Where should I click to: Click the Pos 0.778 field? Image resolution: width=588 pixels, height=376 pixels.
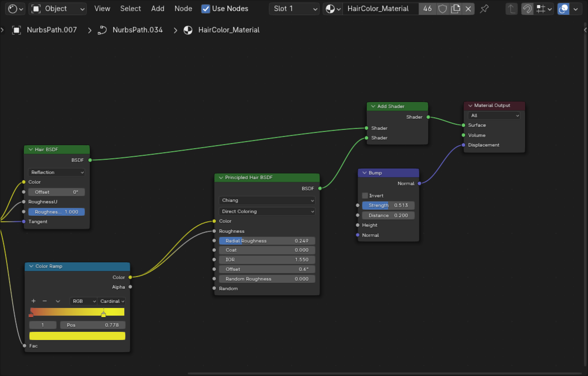(93, 325)
